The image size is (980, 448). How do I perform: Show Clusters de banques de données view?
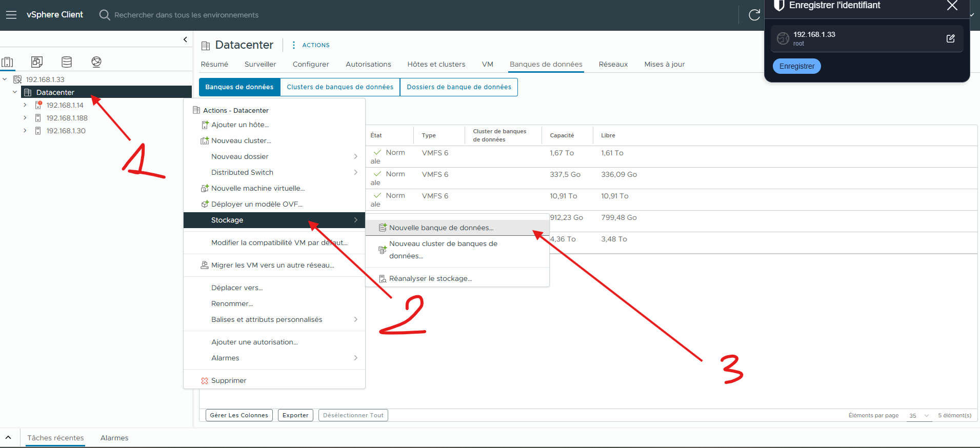[x=340, y=87]
